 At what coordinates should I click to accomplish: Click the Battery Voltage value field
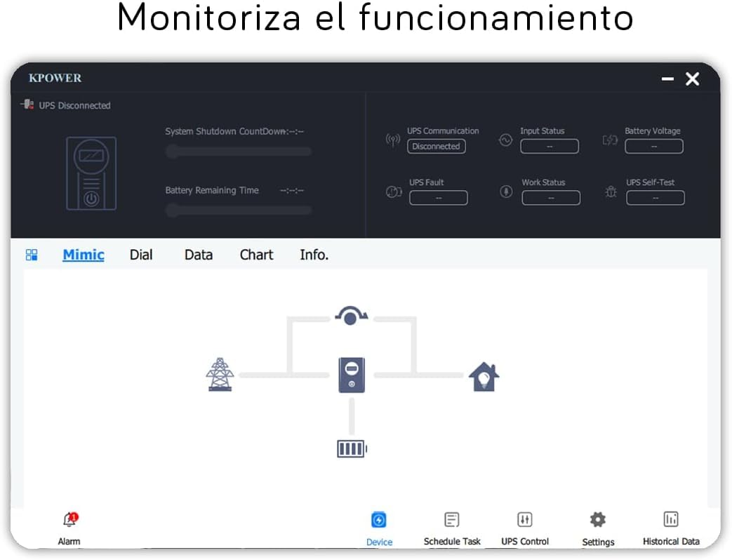point(654,147)
